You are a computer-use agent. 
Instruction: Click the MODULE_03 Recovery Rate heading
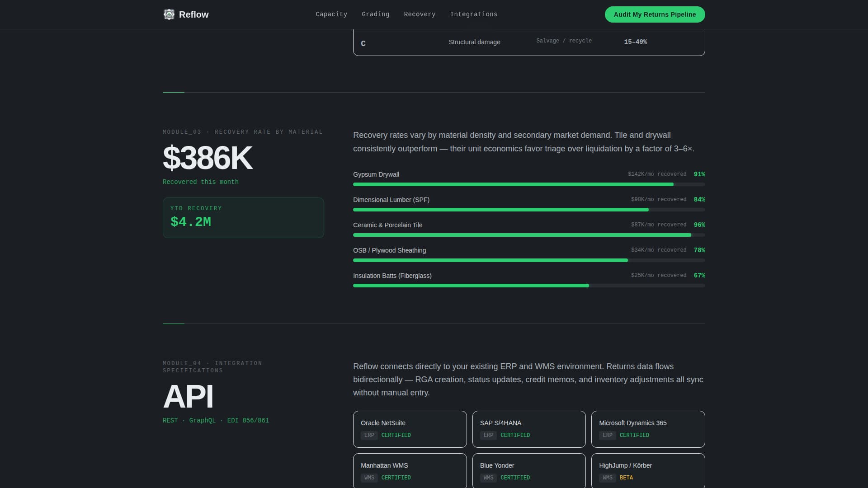pyautogui.click(x=243, y=132)
